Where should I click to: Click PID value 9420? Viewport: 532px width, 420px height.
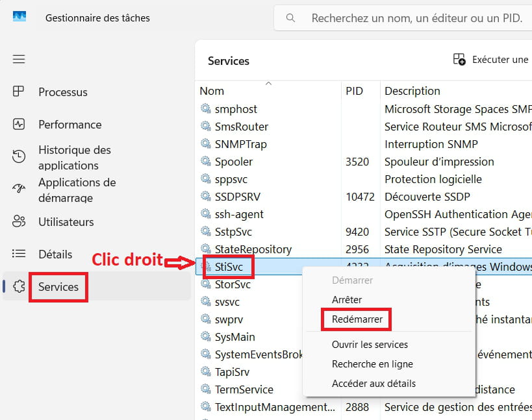pos(357,232)
